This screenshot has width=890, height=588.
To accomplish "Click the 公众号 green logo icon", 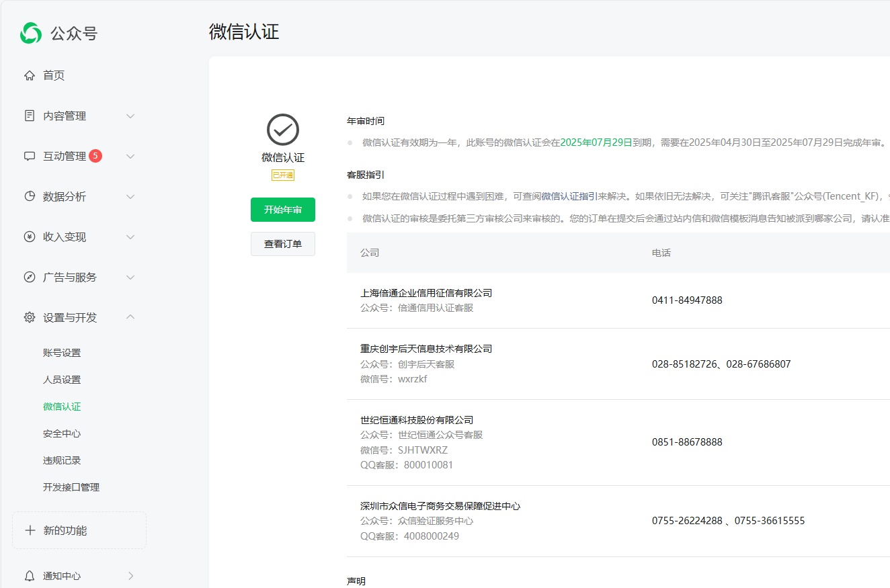I will (x=31, y=33).
